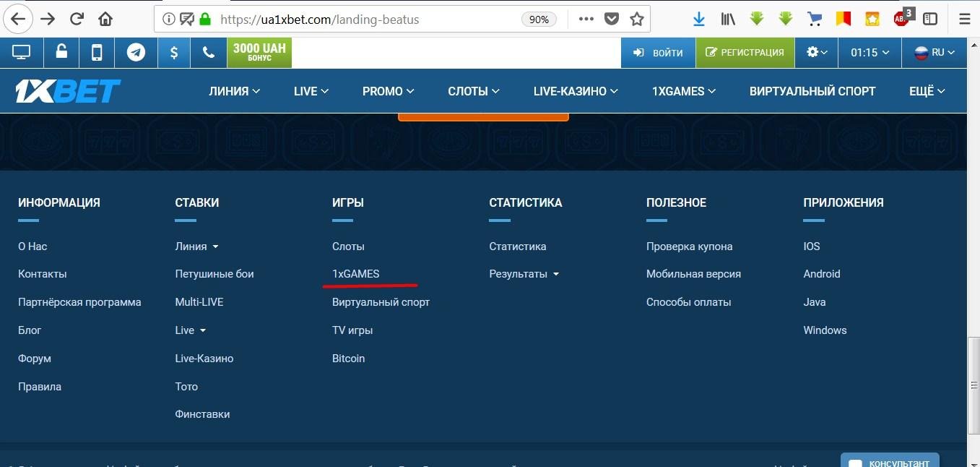Open the Форум link

tap(35, 359)
